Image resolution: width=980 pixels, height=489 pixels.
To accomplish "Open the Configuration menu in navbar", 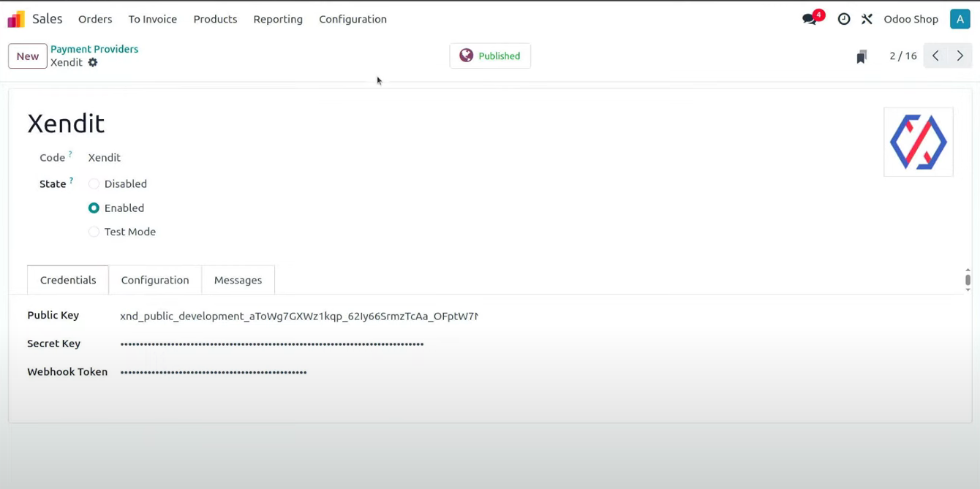I will [353, 19].
